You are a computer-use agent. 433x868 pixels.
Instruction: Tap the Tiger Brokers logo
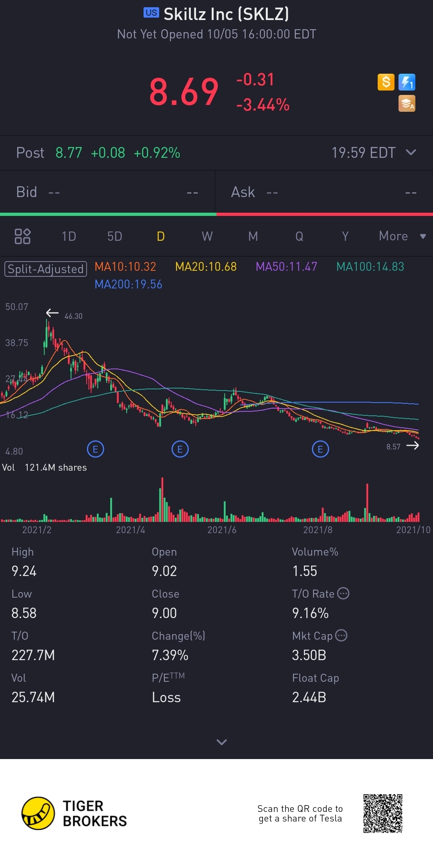point(74,813)
